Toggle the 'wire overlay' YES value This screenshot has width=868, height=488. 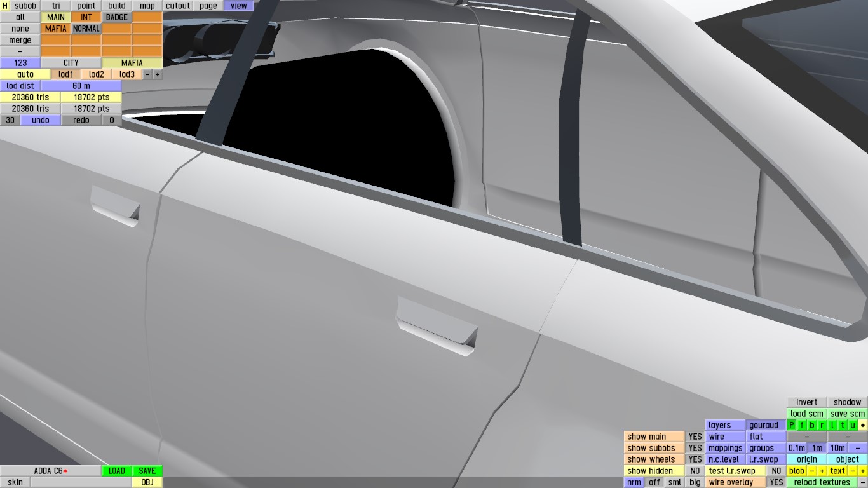[x=776, y=482]
